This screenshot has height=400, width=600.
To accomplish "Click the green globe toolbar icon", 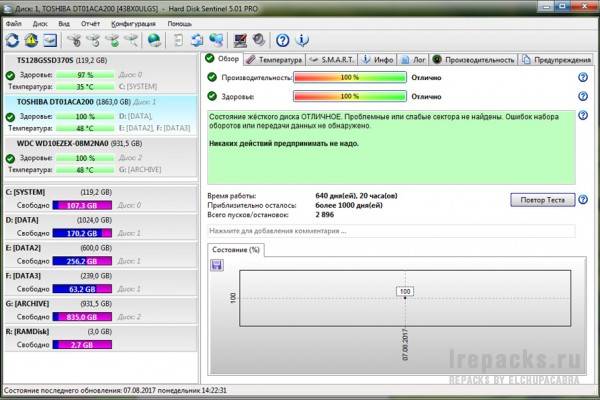I will (x=154, y=40).
